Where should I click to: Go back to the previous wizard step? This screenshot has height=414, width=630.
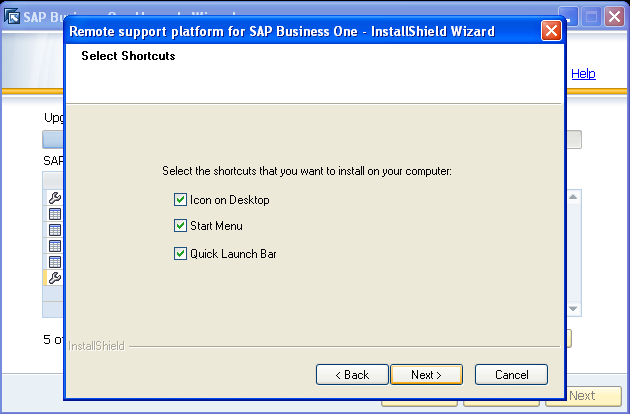point(352,375)
